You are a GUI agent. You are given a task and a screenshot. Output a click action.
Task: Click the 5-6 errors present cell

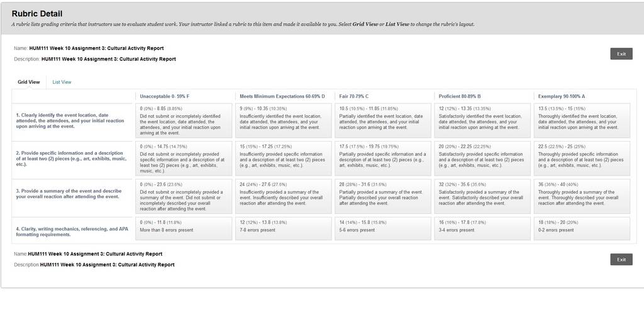click(383, 228)
